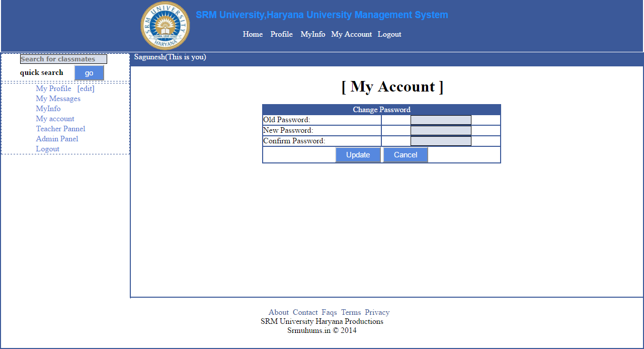The image size is (644, 349).
Task: Click the University Management System title text
Action: tap(322, 15)
